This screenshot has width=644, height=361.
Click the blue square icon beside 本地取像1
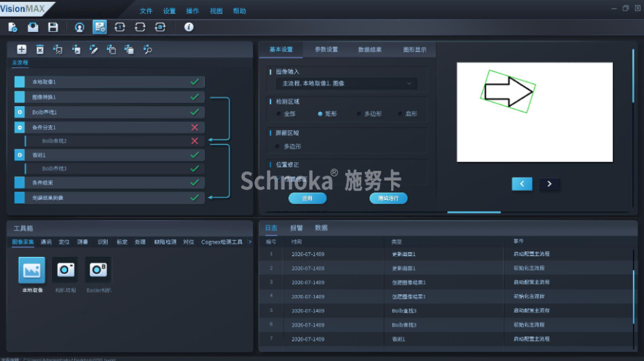coord(19,82)
